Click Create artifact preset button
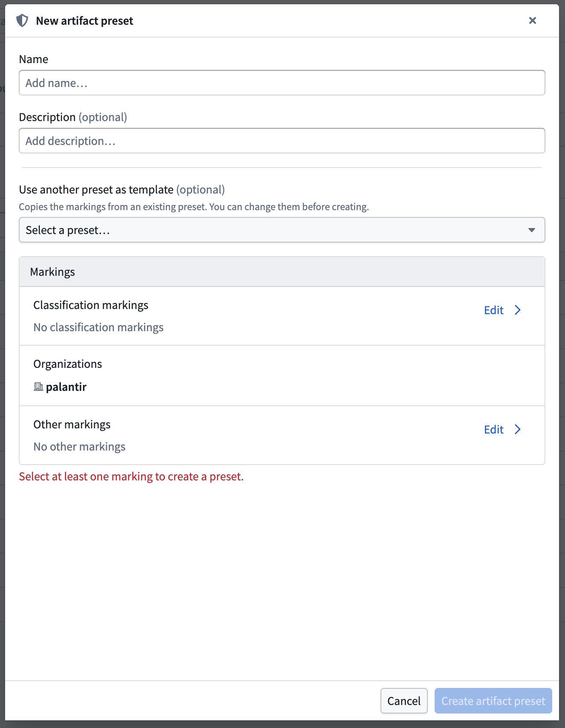The image size is (565, 728). 493,701
